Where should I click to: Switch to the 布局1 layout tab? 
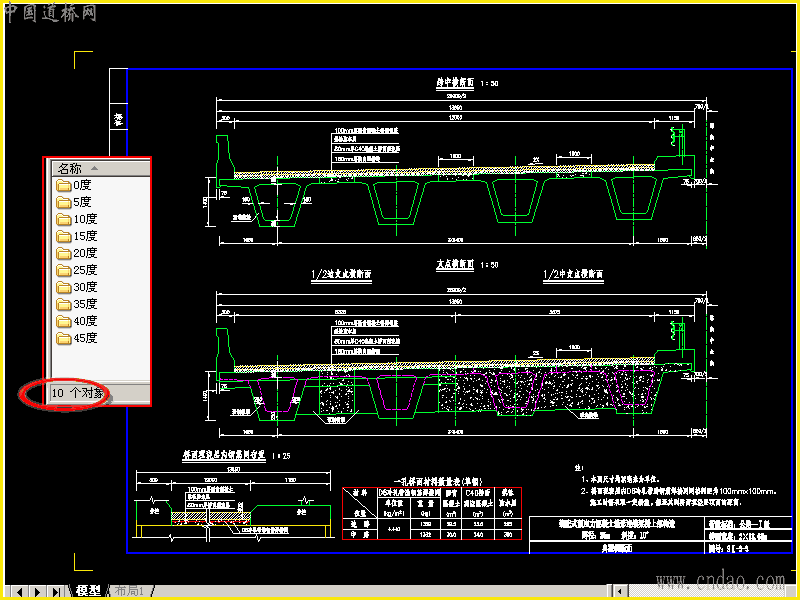(x=129, y=591)
